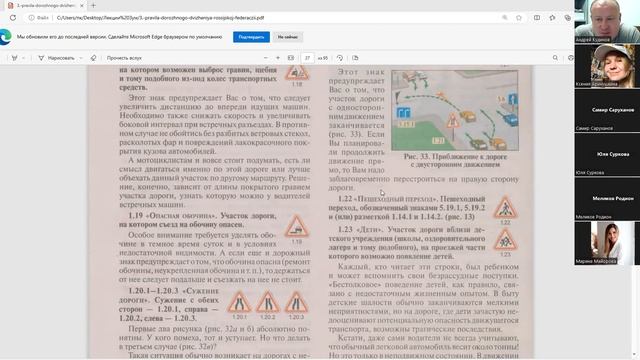Screen dimensions: 640x360
Task: Select the eraser tool
Action: (93, 58)
